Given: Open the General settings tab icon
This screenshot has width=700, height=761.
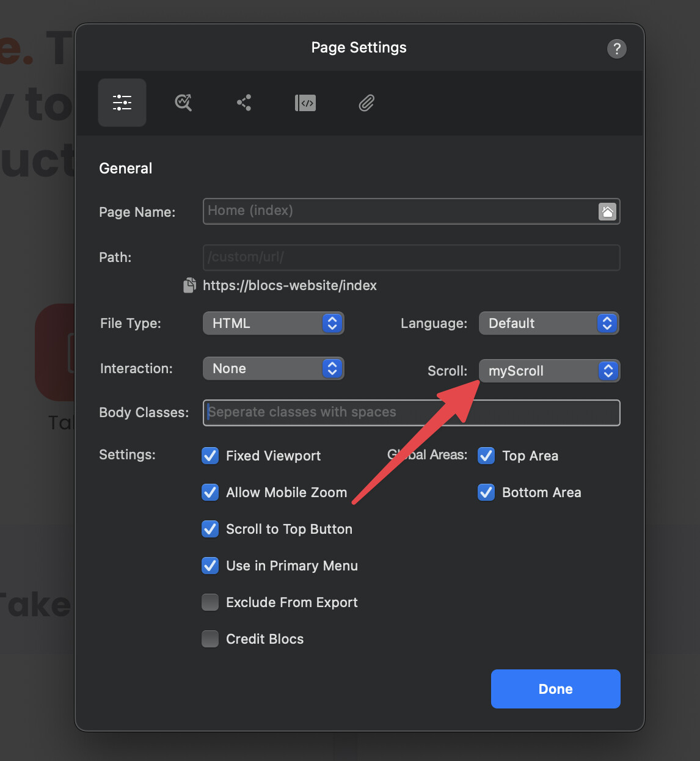Looking at the screenshot, I should pyautogui.click(x=122, y=103).
